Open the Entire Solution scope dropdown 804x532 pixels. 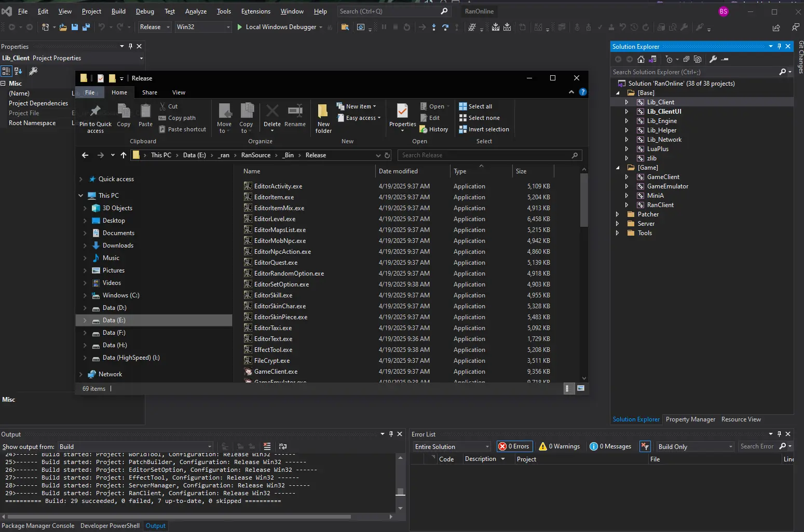point(452,446)
